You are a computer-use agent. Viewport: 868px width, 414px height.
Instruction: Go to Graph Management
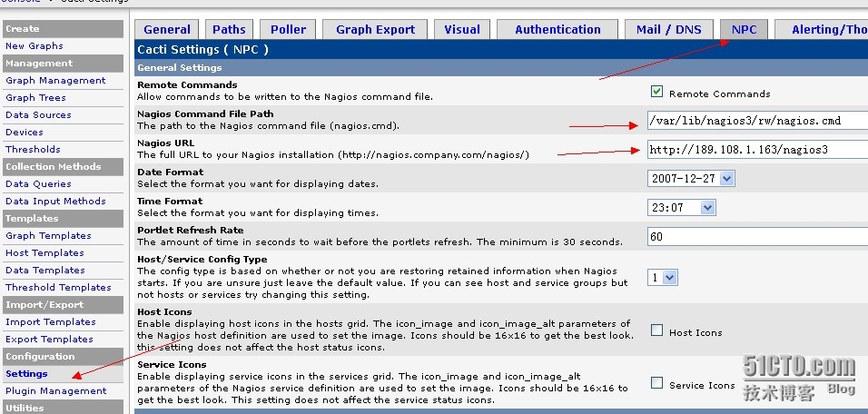55,80
